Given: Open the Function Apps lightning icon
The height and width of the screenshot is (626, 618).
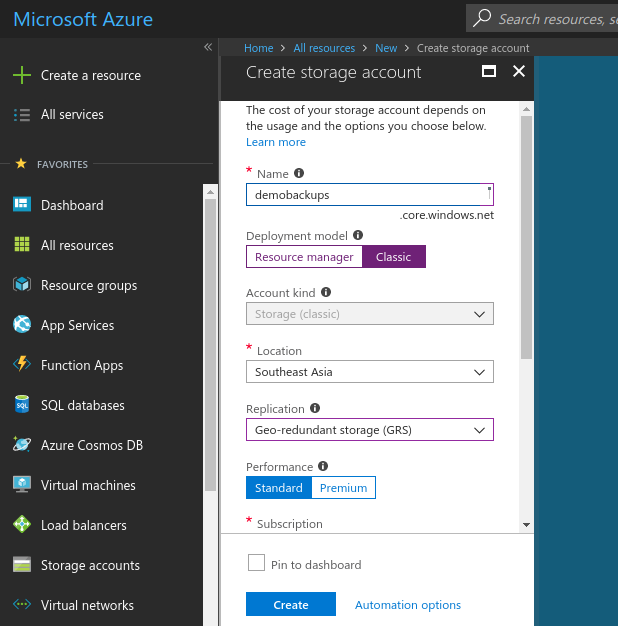Looking at the screenshot, I should point(22,365).
